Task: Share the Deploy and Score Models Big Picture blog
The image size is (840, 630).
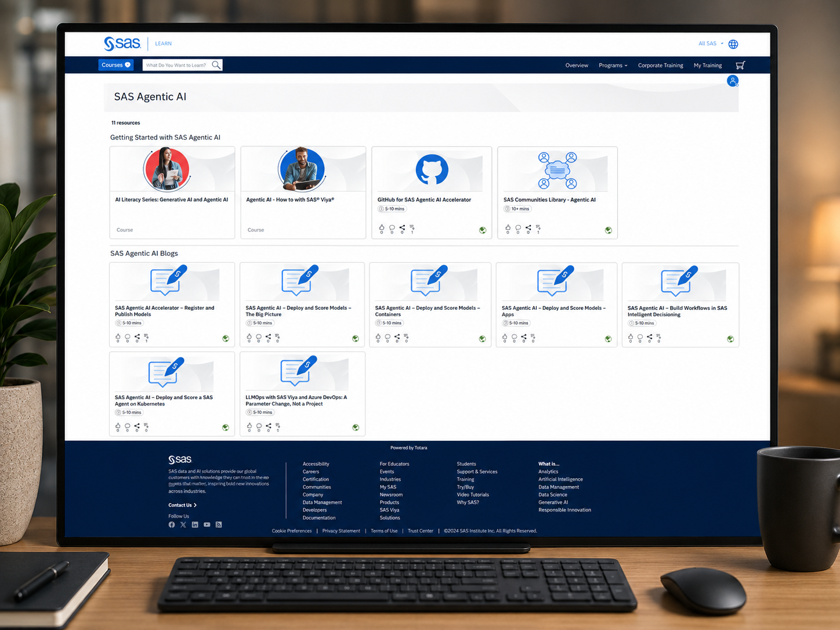Action: (268, 336)
